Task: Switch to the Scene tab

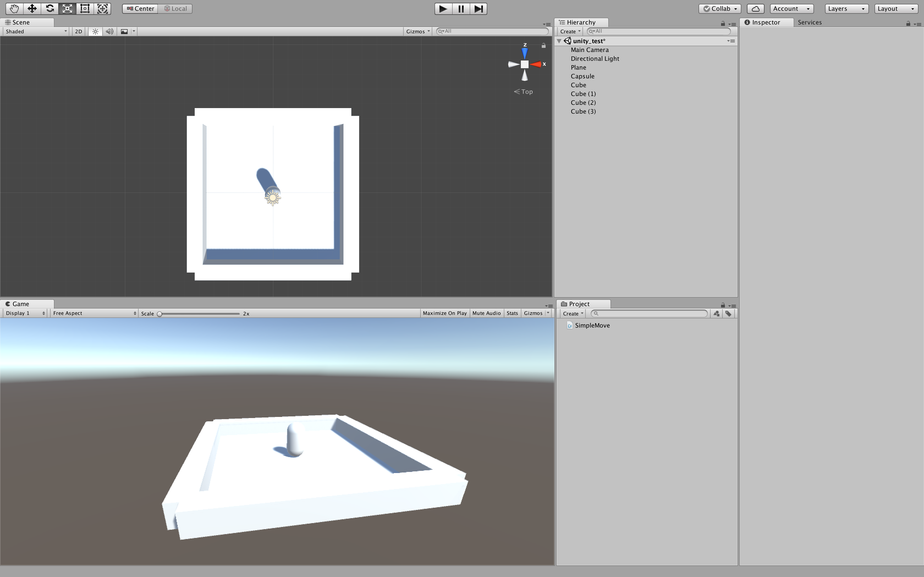Action: pyautogui.click(x=27, y=22)
